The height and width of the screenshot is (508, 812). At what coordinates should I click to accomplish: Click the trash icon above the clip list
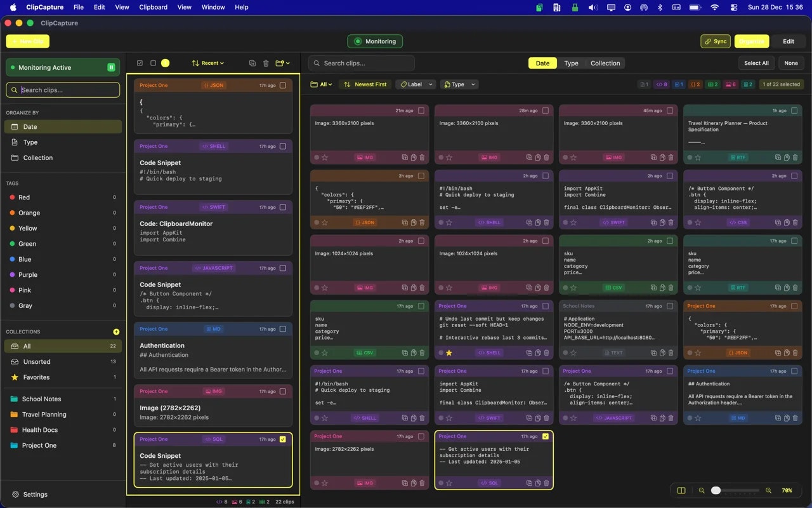266,63
